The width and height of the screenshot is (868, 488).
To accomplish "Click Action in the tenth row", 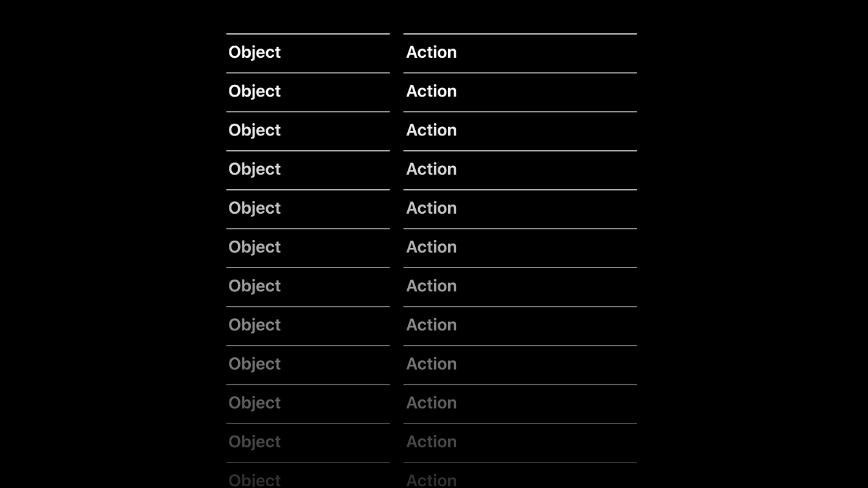I will (431, 403).
